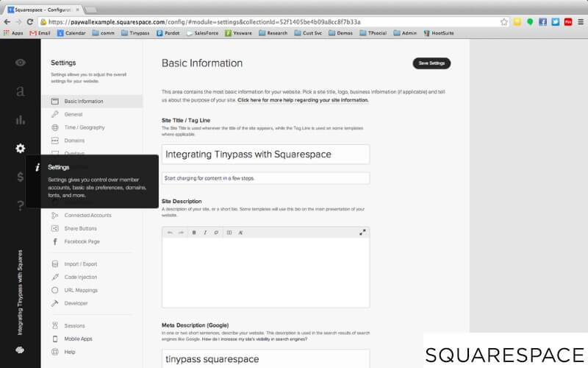Click the Developer hammer icon
Image resolution: width=588 pixels, height=368 pixels.
(54, 303)
